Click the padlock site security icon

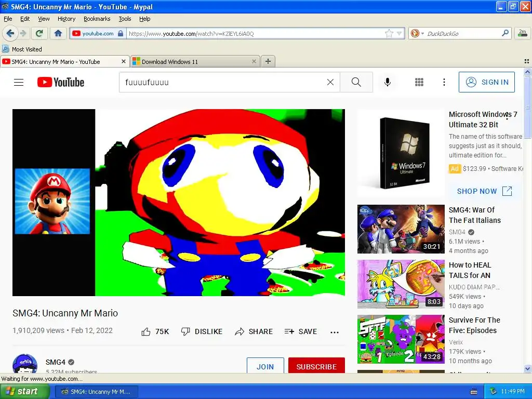click(x=121, y=33)
